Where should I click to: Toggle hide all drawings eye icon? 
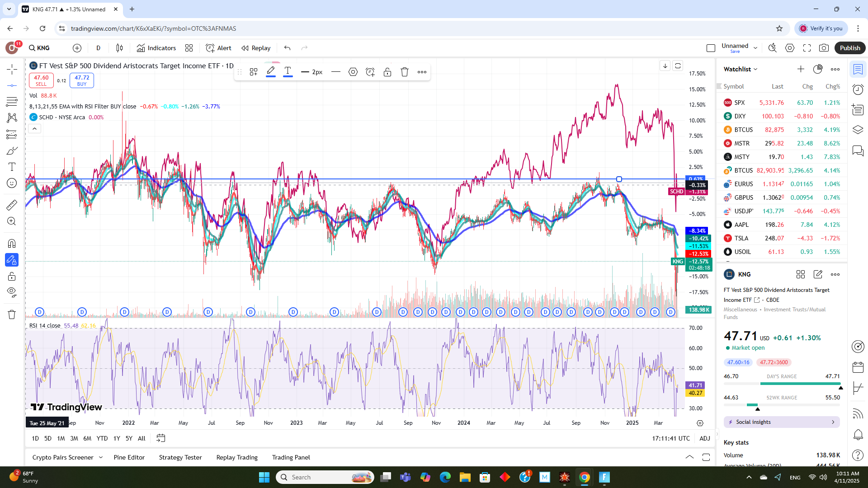12,292
